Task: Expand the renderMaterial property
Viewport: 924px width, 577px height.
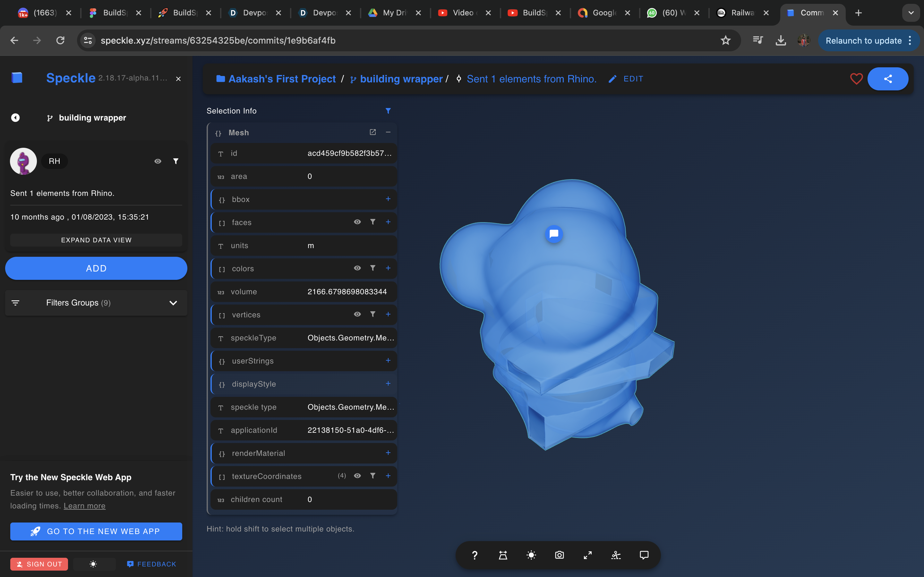Action: (x=388, y=453)
